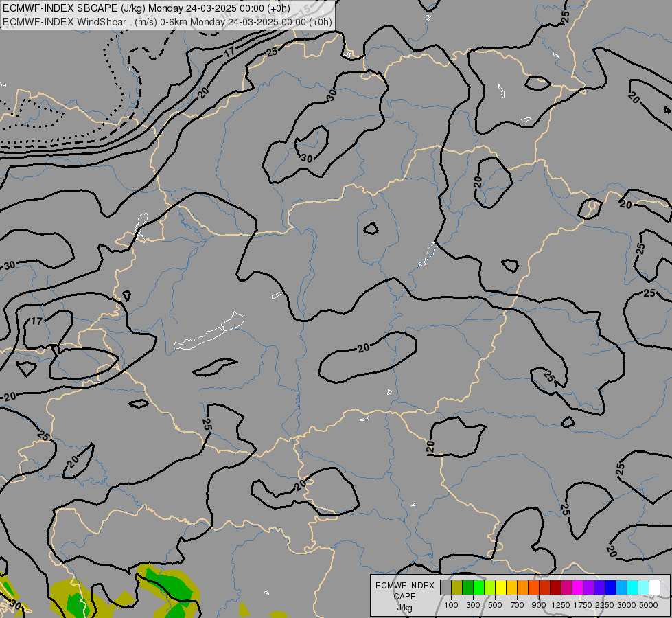Click the white swatch at legend end
This screenshot has width=672, height=618.
click(x=654, y=588)
